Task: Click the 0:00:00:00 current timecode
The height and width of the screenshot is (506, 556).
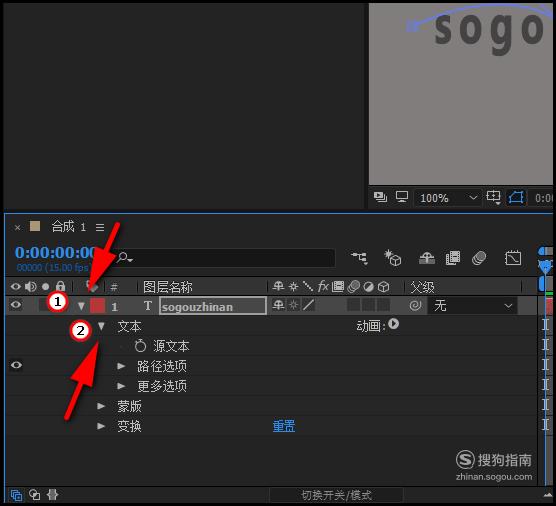Action: pos(55,252)
